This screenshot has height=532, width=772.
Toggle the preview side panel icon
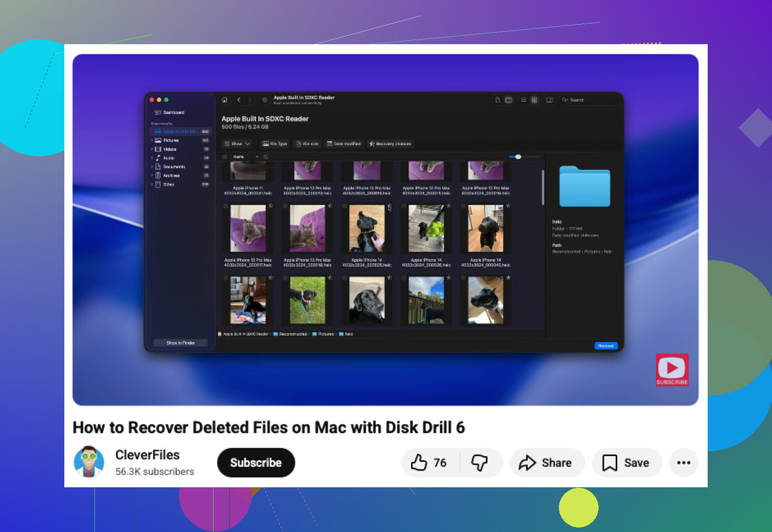[550, 100]
